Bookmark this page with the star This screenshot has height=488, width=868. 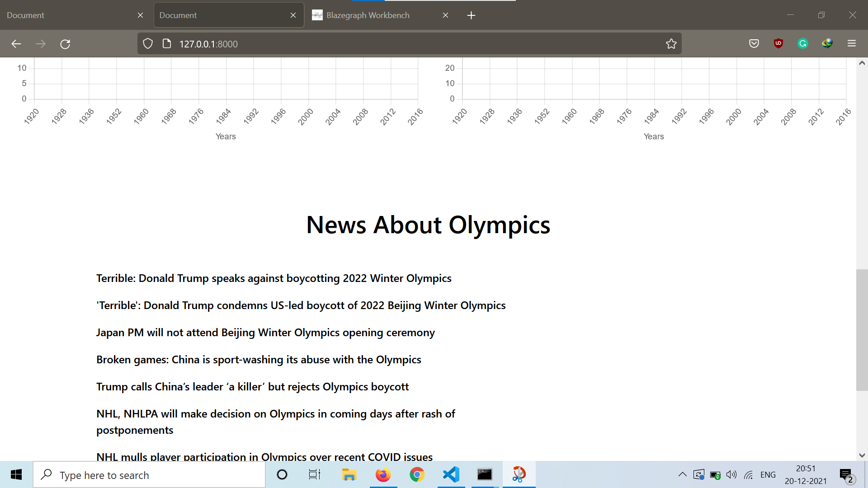(x=671, y=44)
